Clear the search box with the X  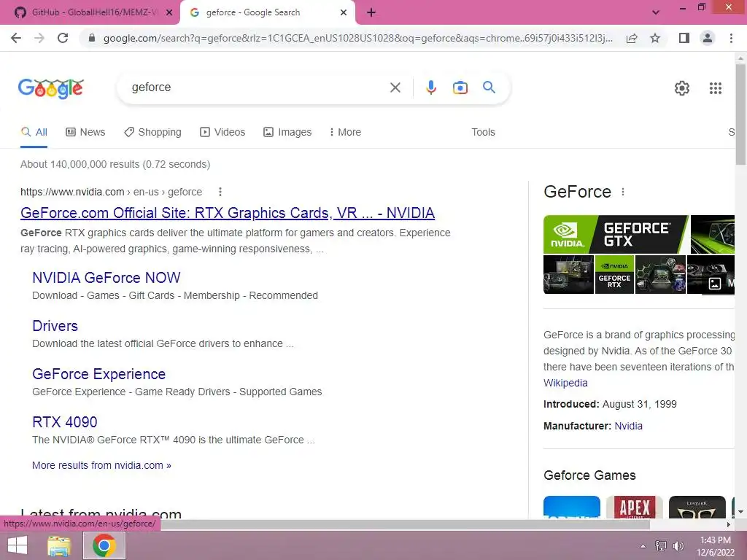coord(395,87)
